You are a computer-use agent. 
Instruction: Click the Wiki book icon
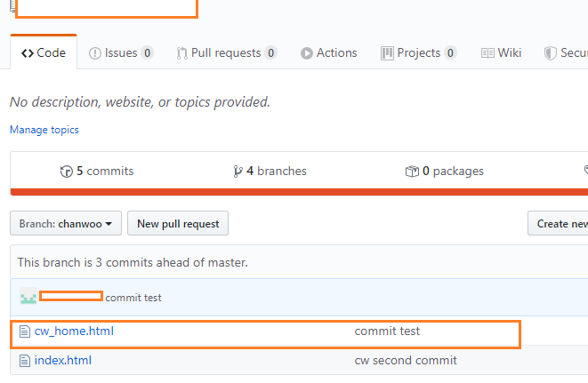point(487,53)
